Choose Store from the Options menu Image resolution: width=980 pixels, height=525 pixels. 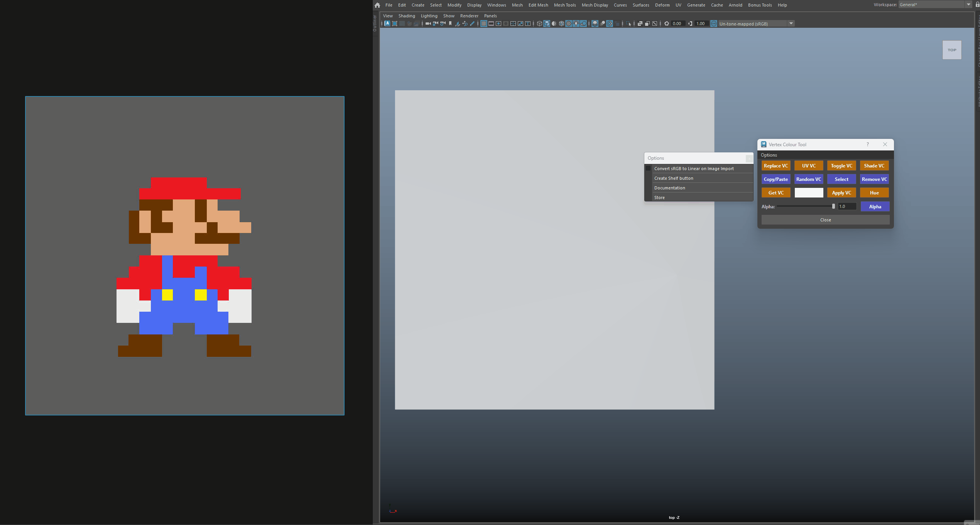(698, 198)
